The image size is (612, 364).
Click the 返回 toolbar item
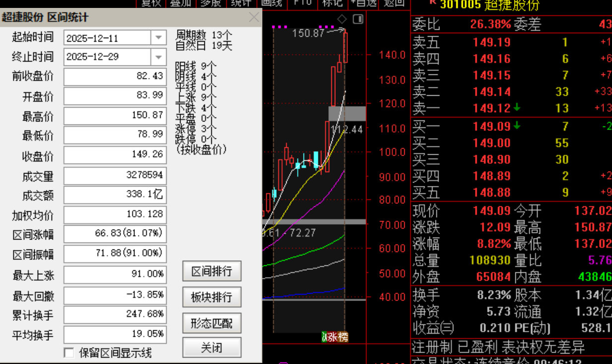coord(394,2)
